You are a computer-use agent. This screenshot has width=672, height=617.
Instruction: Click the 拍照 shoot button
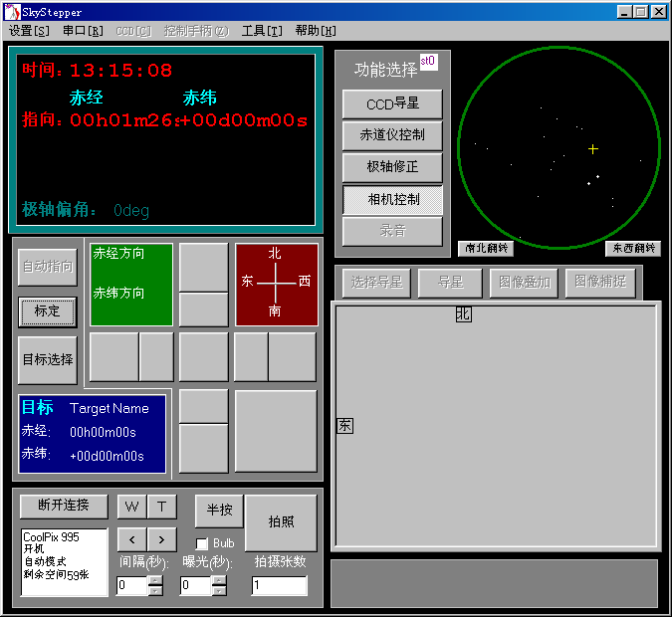[281, 522]
